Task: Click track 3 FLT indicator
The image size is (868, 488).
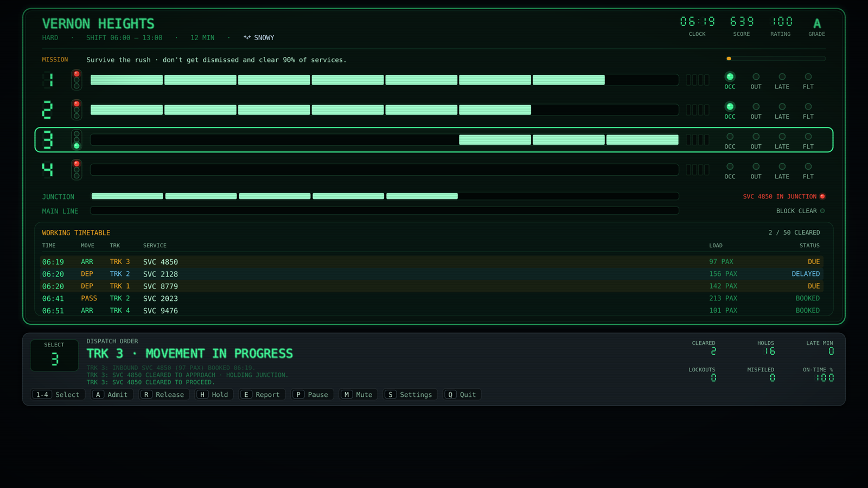Action: click(808, 137)
